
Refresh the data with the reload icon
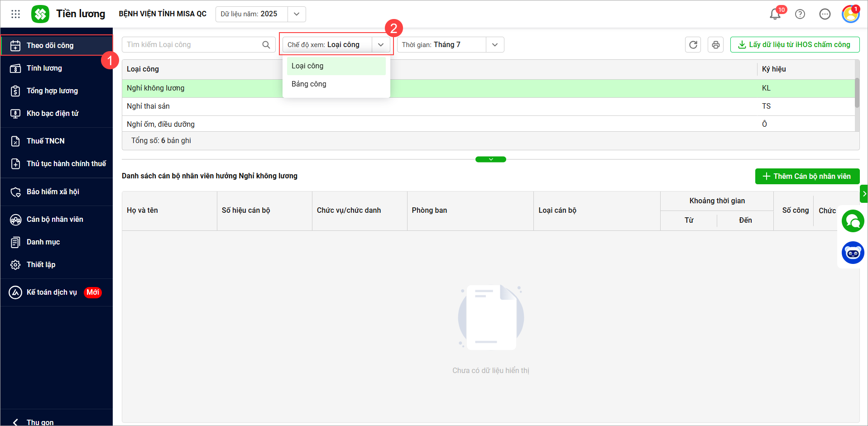693,45
